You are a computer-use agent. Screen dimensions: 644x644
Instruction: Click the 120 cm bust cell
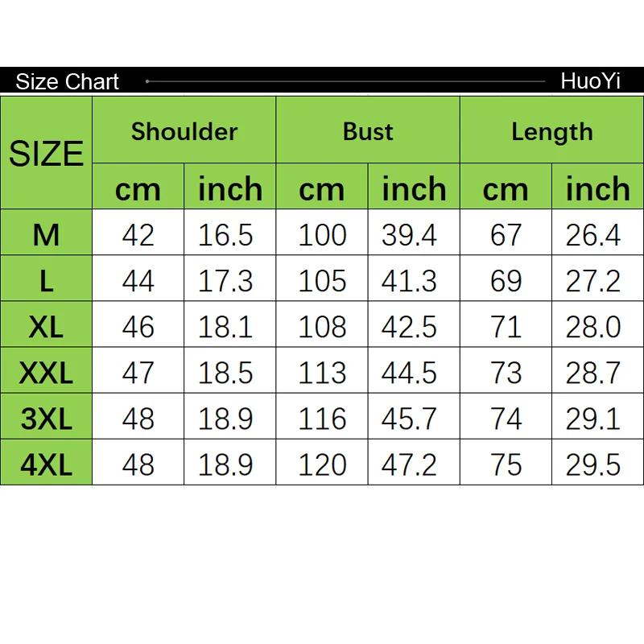(322, 464)
